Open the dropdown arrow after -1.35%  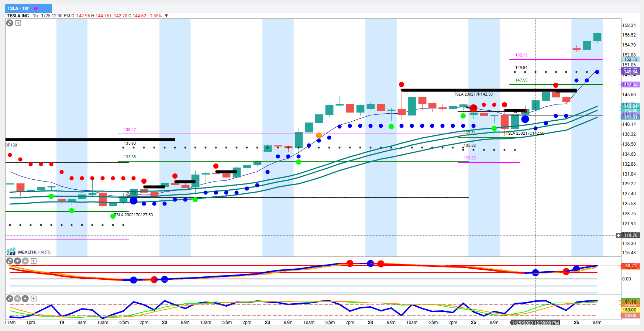166,16
